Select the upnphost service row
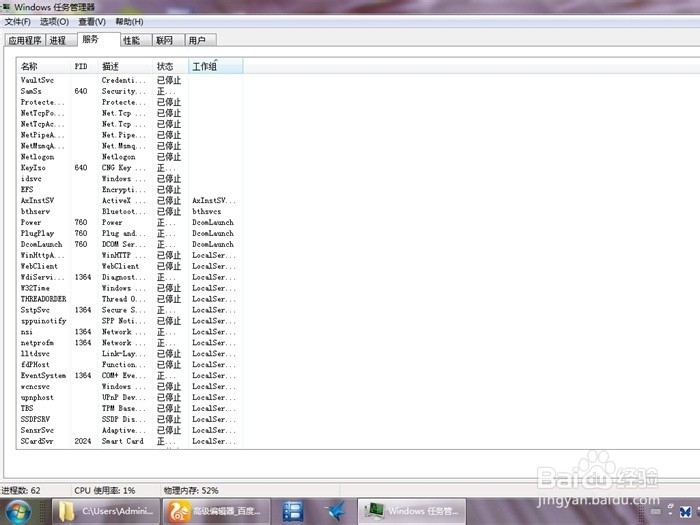The image size is (700, 525). (x=130, y=397)
